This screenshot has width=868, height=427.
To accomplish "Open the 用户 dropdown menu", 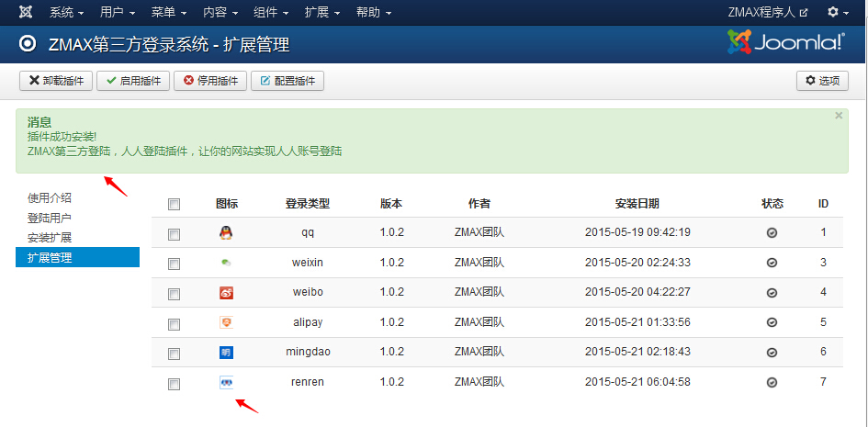I will [x=118, y=12].
